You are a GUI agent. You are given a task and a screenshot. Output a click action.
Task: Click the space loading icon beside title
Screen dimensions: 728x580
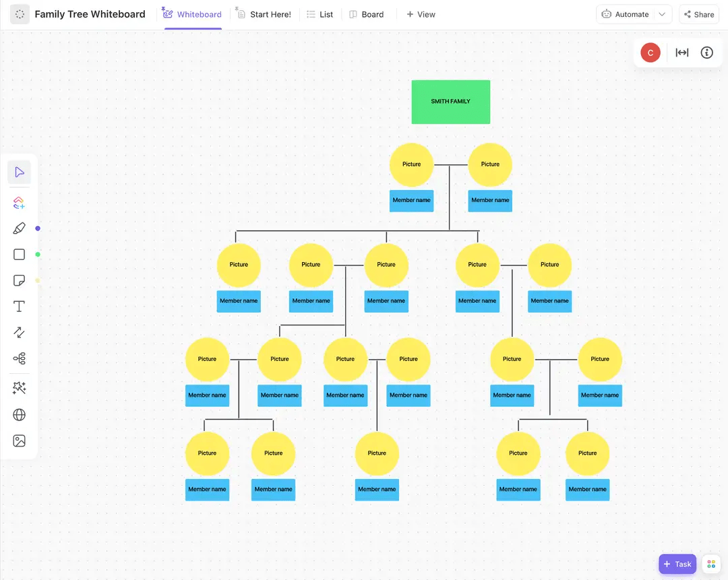point(20,14)
